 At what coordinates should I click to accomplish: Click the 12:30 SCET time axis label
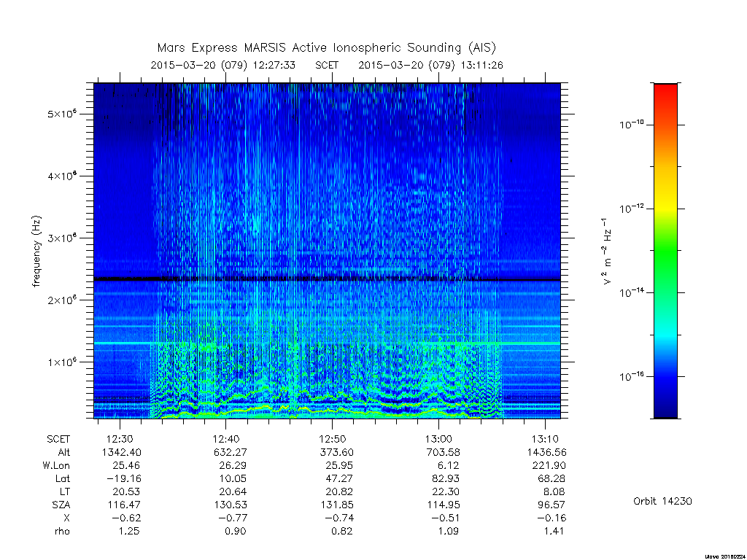120,439
